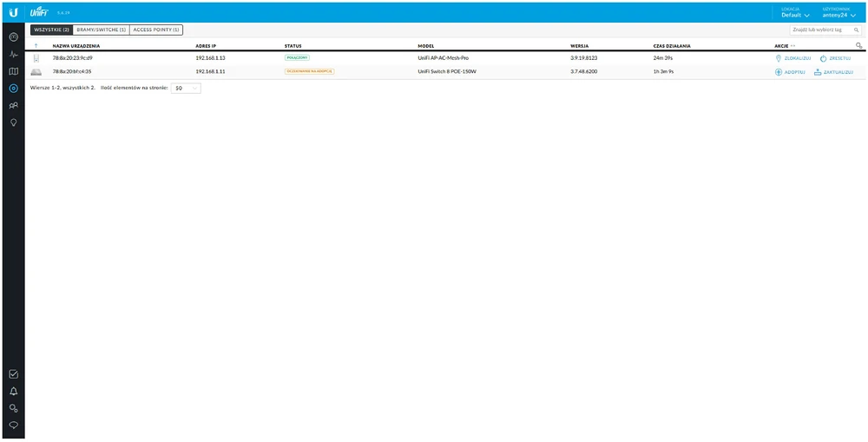Image resolution: width=868 pixels, height=442 pixels.
Task: Open the Dashboard icon in the sidebar
Action: tap(13, 37)
